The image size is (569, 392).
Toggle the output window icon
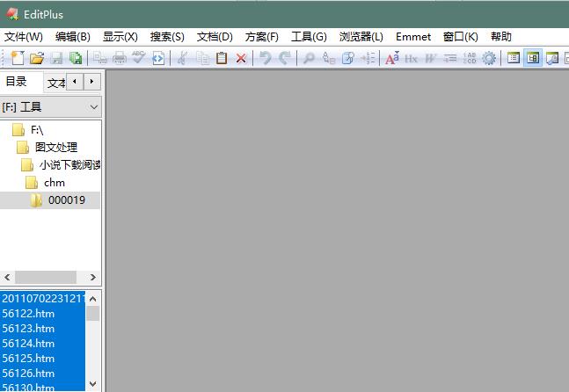(552, 58)
